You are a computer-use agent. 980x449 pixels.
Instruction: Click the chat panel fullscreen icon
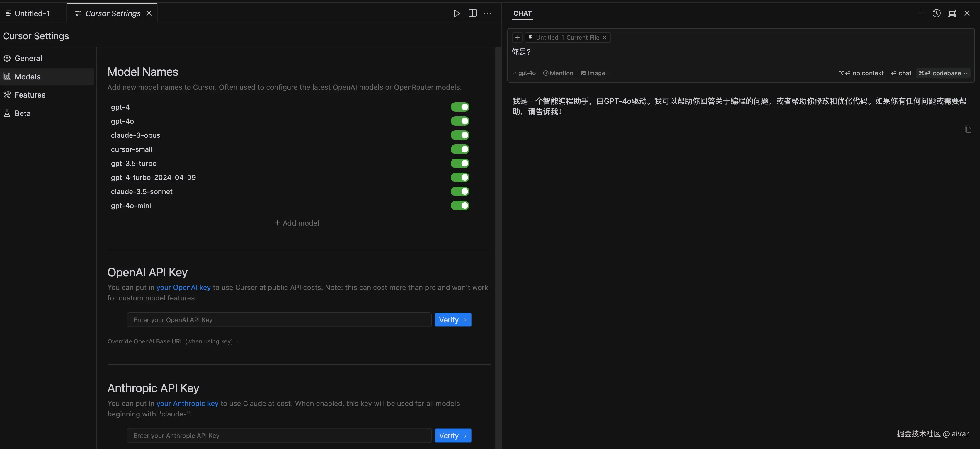click(952, 13)
